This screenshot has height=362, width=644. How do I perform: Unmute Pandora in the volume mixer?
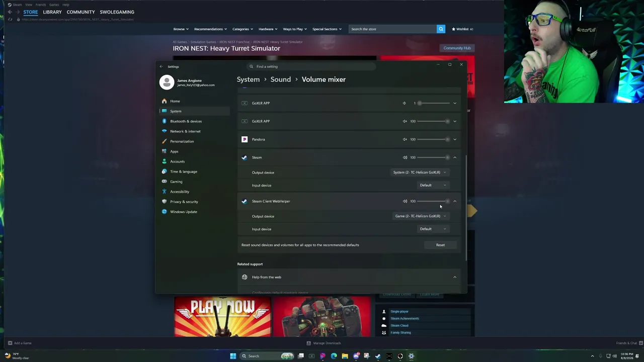coord(405,139)
